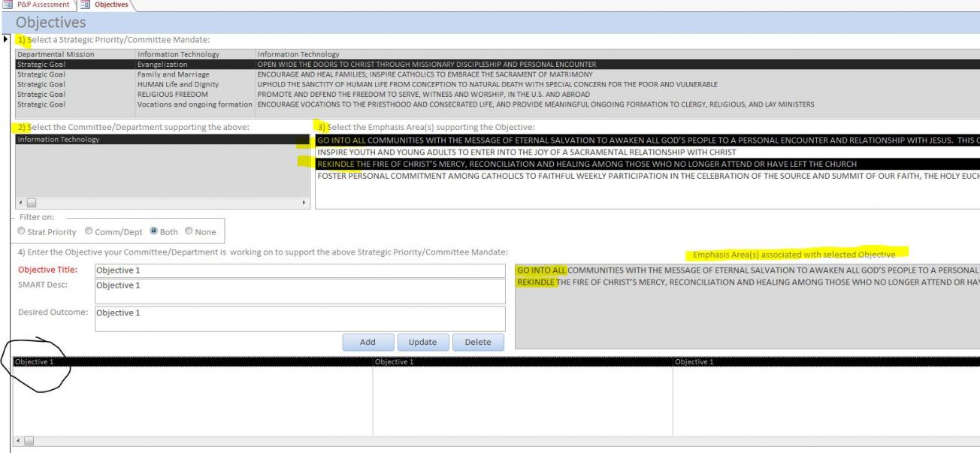Select Vocations and ongoing formation row
Image resolution: width=980 pixels, height=453 pixels.
click(498, 104)
